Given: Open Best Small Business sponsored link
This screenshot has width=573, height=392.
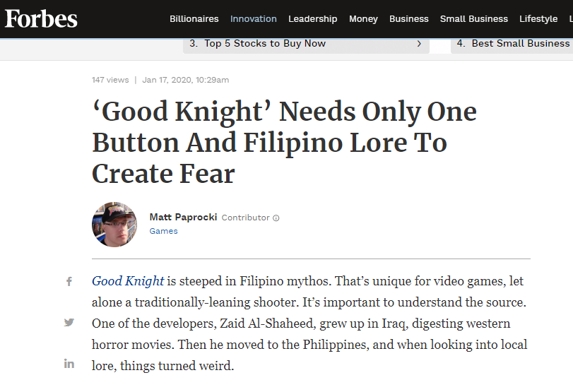Looking at the screenshot, I should pos(512,44).
